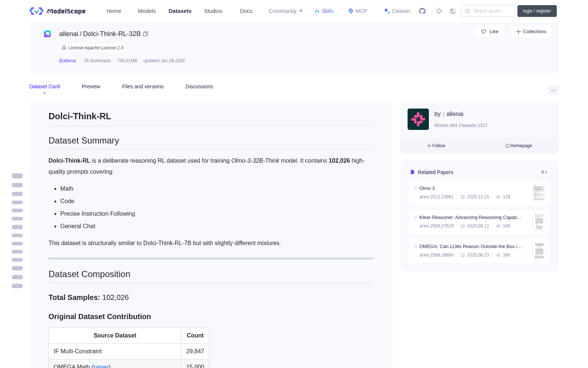Expand Related Papers count of 9

tap(544, 172)
